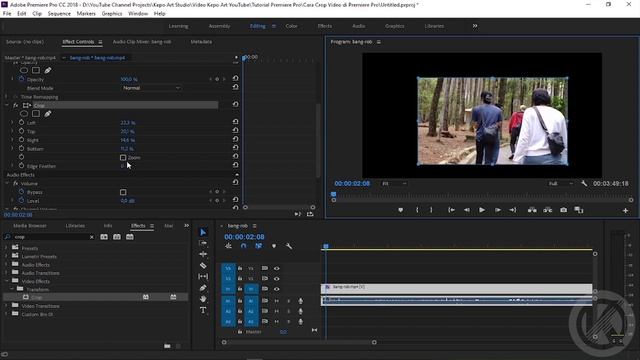Open the Full playback resolution dropdown
Image resolution: width=640 pixels, height=360 pixels.
(x=561, y=184)
